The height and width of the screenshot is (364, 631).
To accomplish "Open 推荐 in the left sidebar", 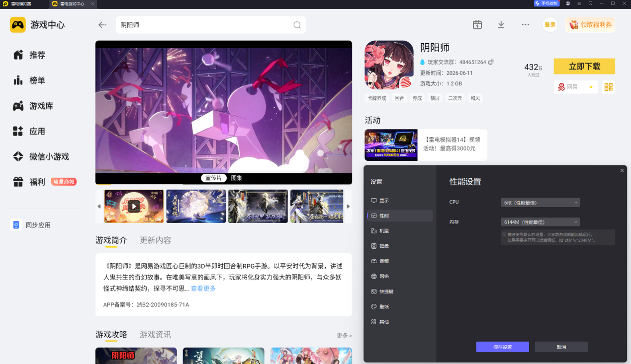I will coord(37,55).
